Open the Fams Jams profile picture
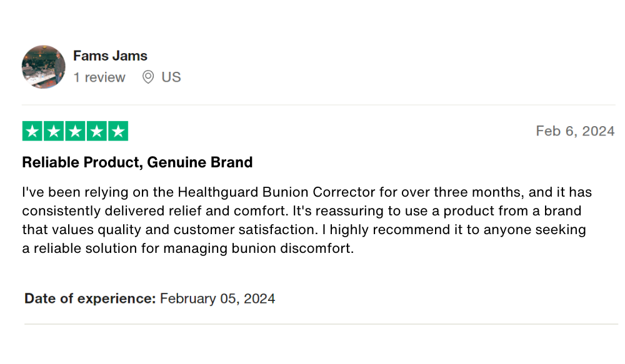Screen dimensions: 625x364 (x=44, y=67)
